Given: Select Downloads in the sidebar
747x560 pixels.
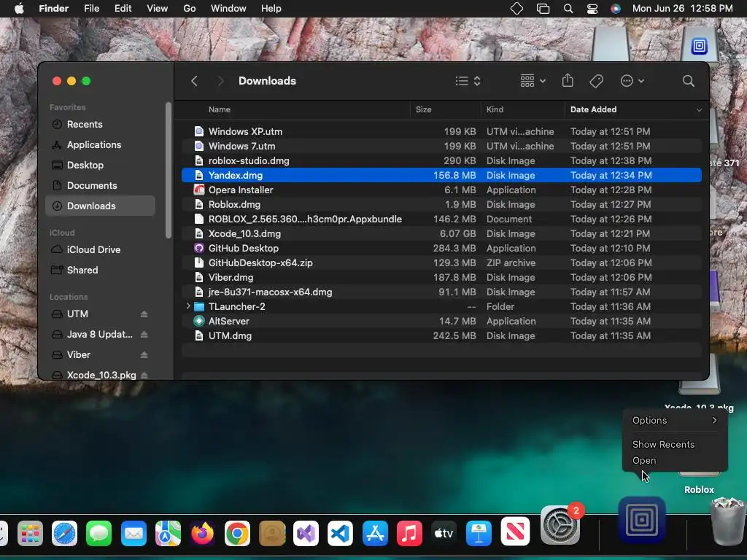Looking at the screenshot, I should pos(100,206).
